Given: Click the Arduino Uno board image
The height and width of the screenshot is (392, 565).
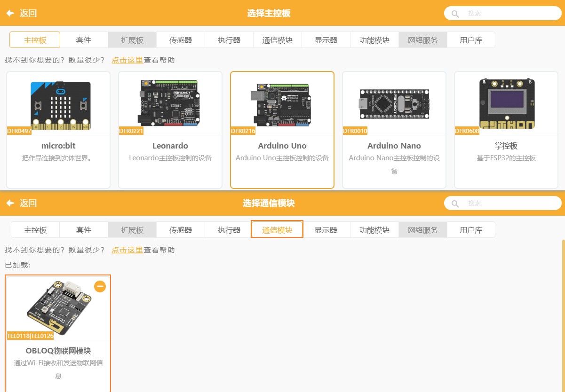Looking at the screenshot, I should (x=282, y=104).
